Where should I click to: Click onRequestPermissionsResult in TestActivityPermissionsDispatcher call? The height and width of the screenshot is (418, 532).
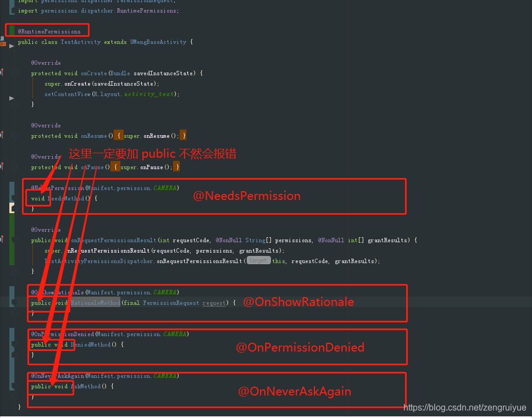click(x=199, y=261)
